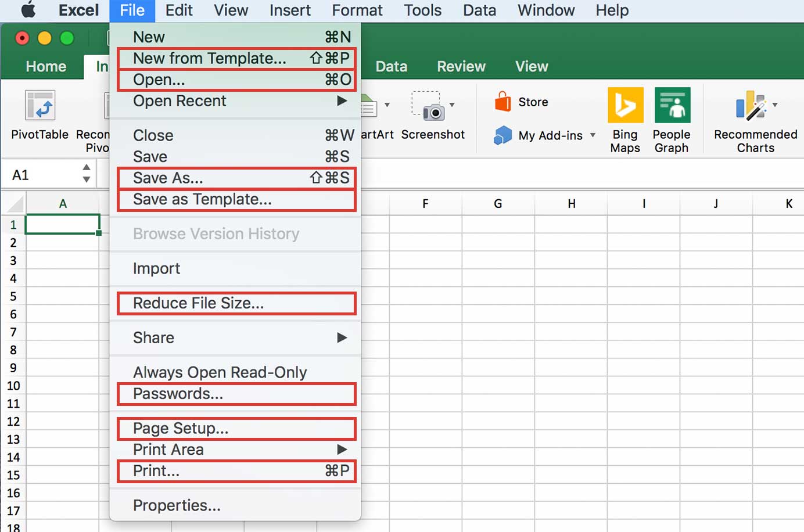Open the Excel application menu
Screen dimensions: 804x532
(x=78, y=10)
